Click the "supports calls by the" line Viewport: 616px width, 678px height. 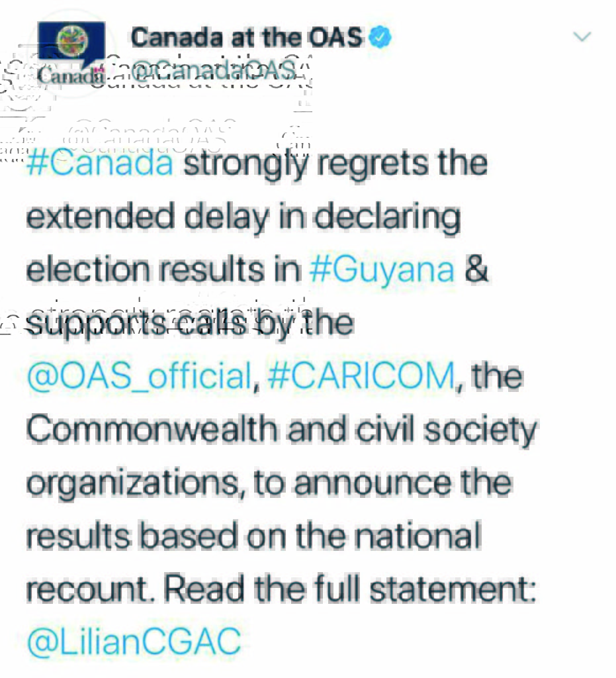click(x=189, y=324)
